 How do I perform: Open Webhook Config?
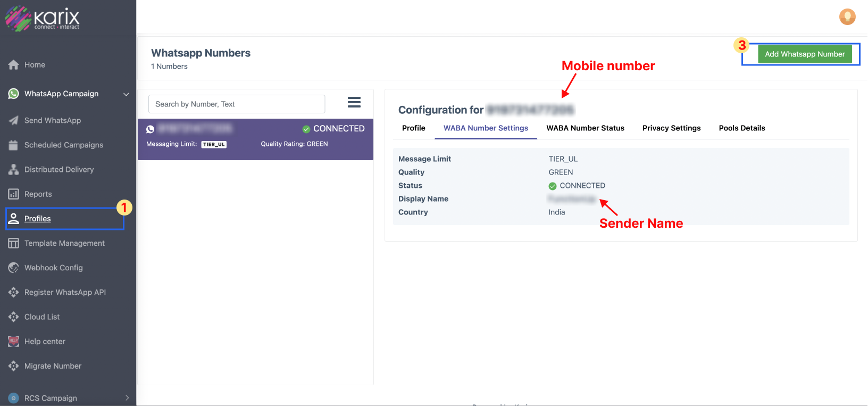(x=54, y=268)
